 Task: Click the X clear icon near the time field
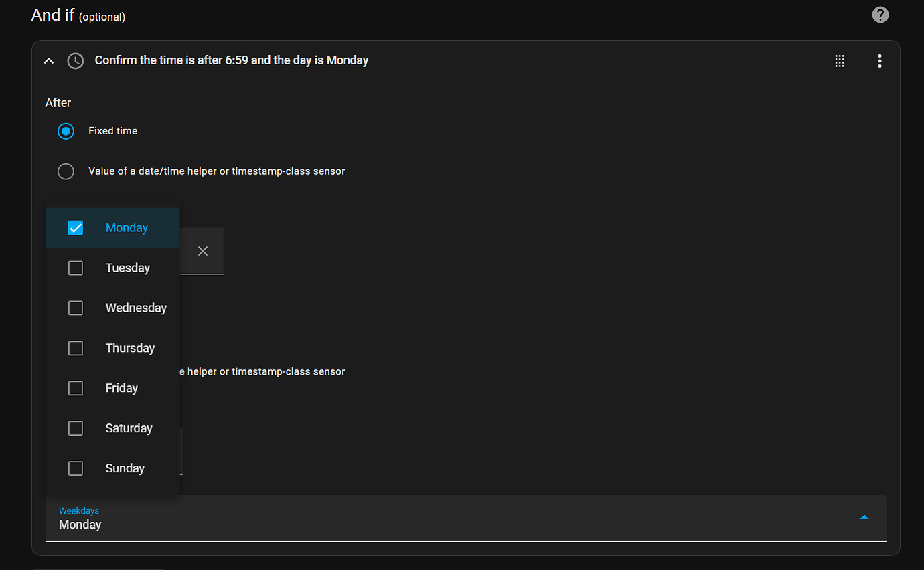coord(203,251)
